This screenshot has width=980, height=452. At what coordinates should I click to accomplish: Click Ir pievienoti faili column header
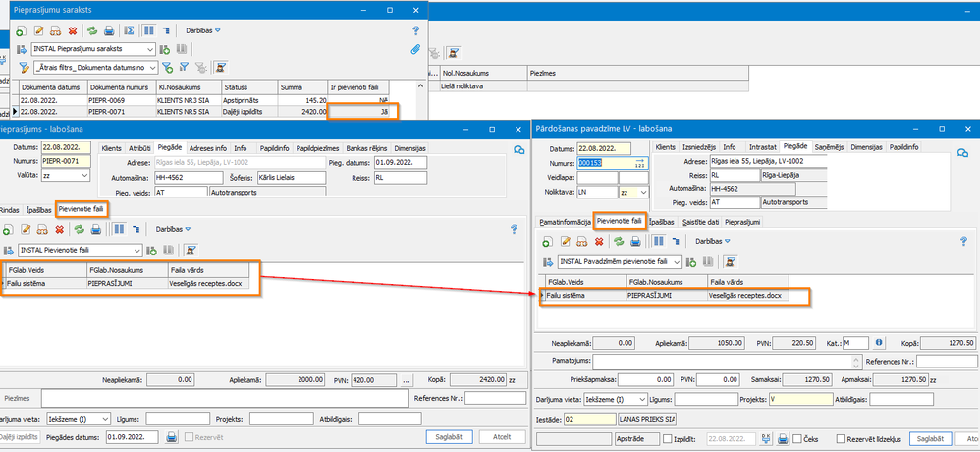(x=358, y=87)
